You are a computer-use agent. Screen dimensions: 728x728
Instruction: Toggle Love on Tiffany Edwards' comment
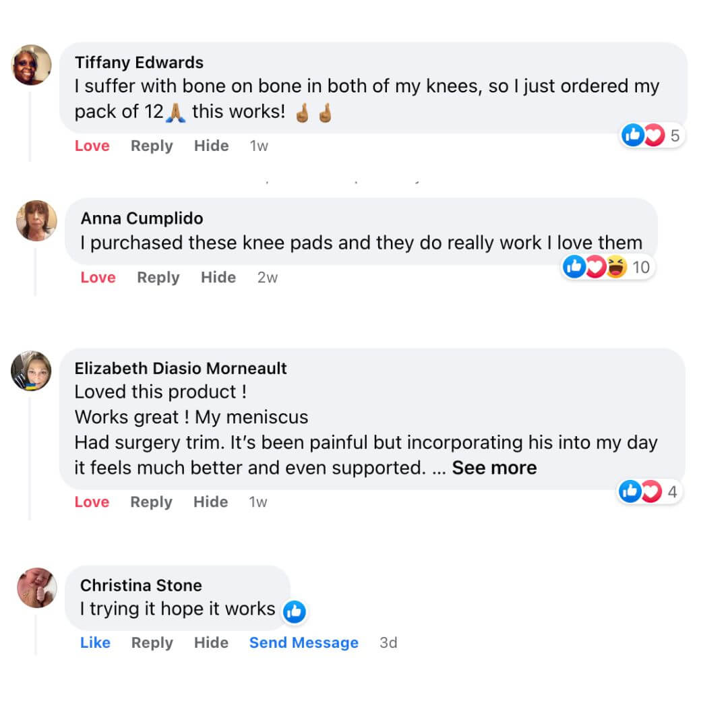(x=92, y=146)
